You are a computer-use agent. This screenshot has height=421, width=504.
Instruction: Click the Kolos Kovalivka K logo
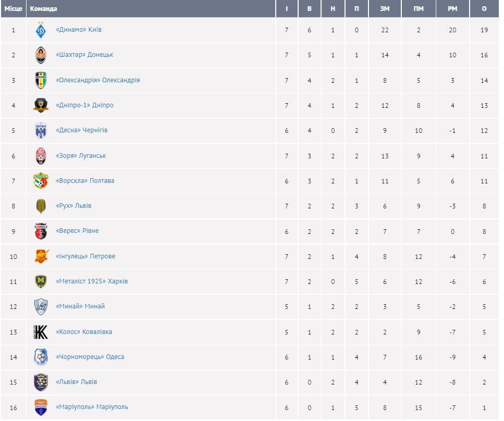click(x=41, y=332)
